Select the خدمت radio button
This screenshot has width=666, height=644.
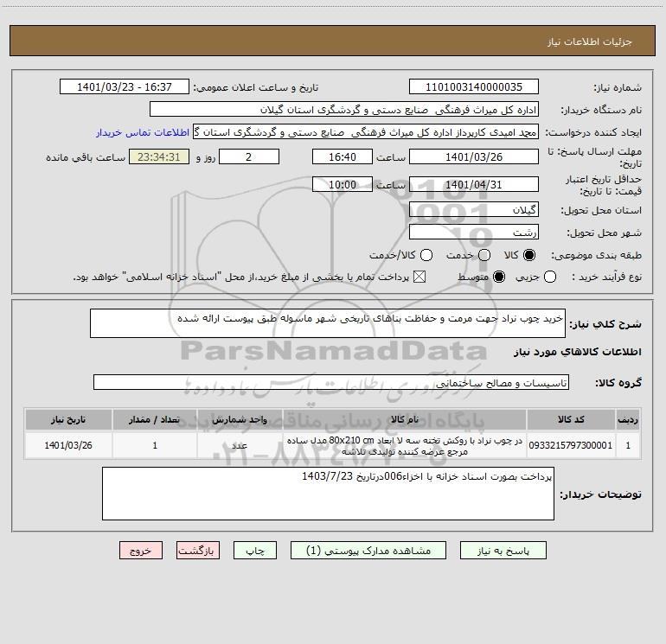pos(484,255)
